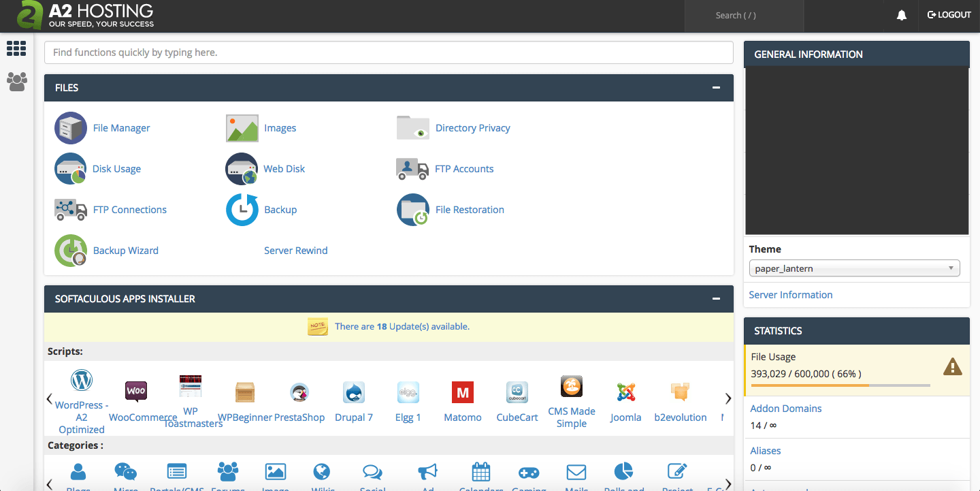The height and width of the screenshot is (491, 980).
Task: Select WP Toastmasters script icon
Action: click(191, 386)
